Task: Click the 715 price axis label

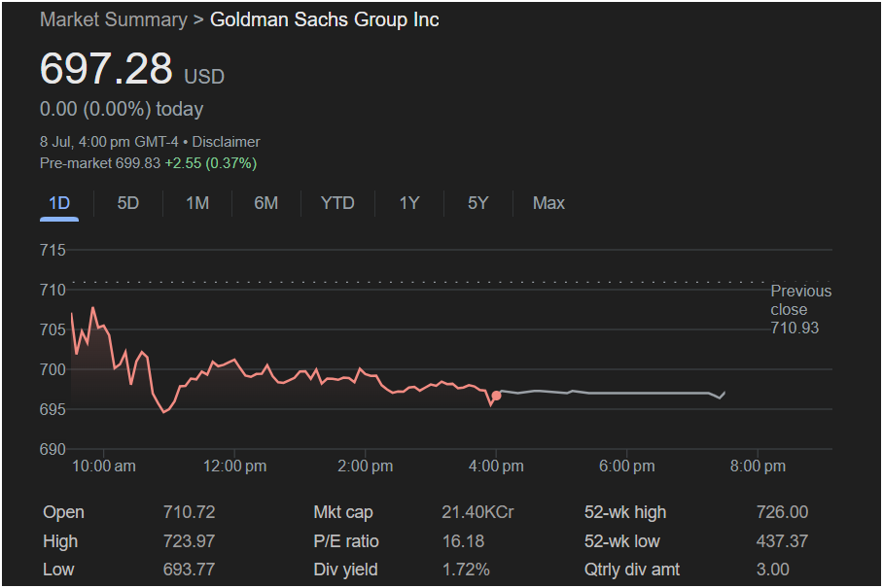Action: pyautogui.click(x=53, y=250)
